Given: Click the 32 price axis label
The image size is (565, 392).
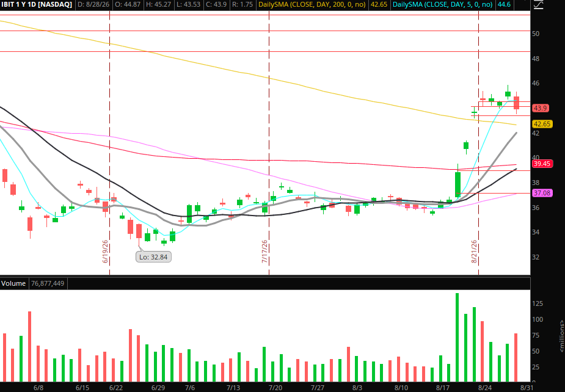Looking at the screenshot, I should click(536, 257).
